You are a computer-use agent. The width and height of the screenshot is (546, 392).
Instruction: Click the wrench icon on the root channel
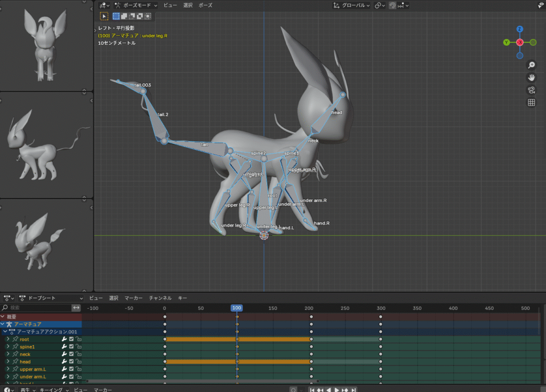point(65,339)
